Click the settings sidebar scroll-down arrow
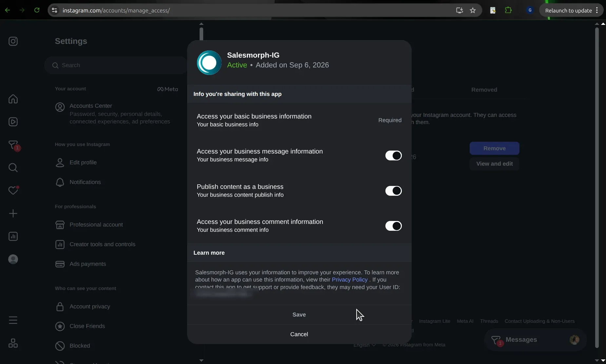The image size is (606, 364). point(201,360)
